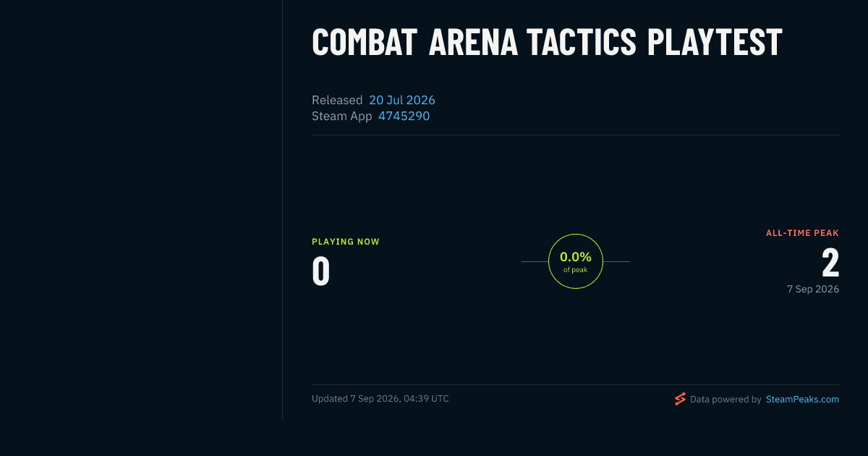Open Steam App ID 4745290 link
868x456 pixels.
point(404,116)
